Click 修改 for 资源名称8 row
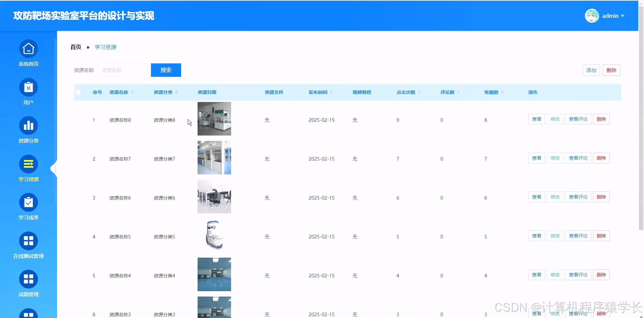 (555, 119)
